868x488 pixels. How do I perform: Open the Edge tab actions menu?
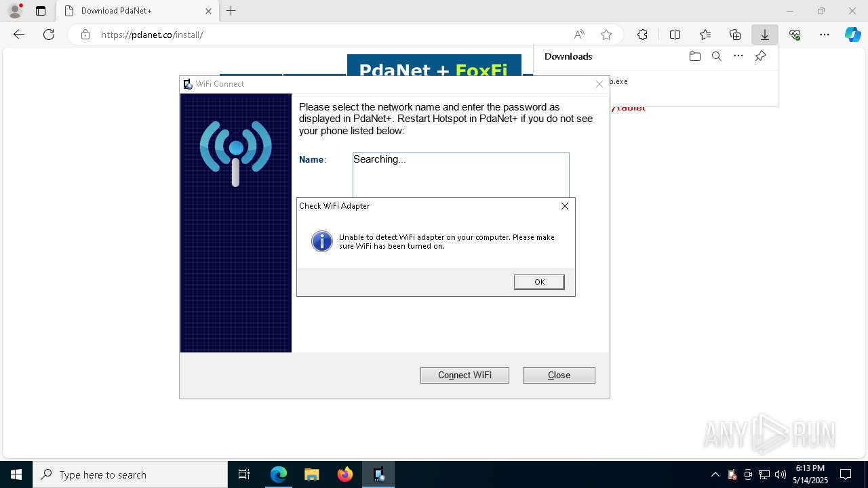point(41,11)
